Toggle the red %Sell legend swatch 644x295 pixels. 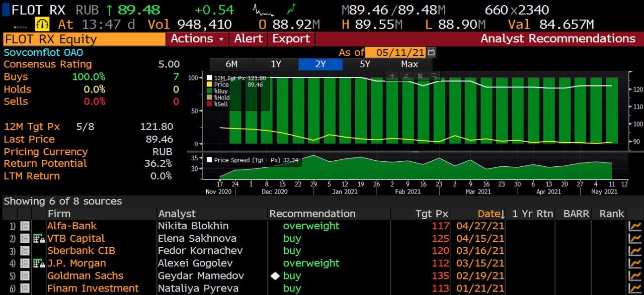pos(209,104)
